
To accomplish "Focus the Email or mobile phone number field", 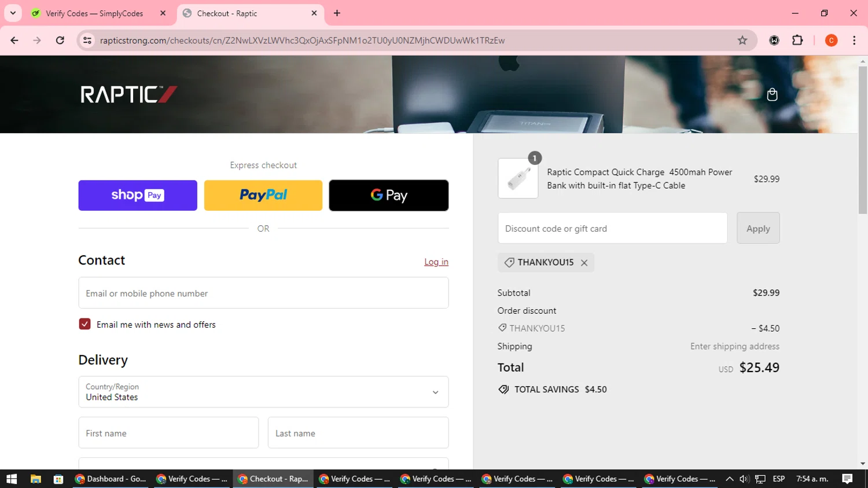I will tap(263, 293).
